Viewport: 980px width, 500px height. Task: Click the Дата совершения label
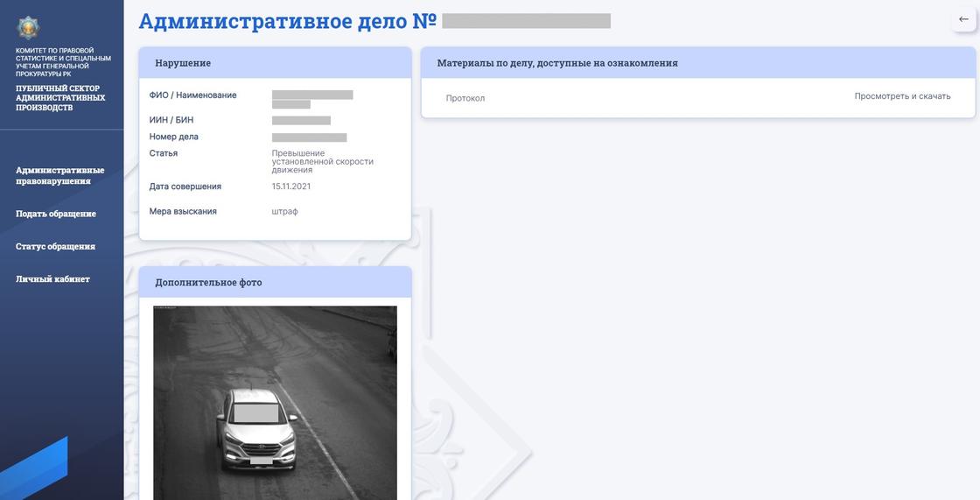click(x=185, y=187)
